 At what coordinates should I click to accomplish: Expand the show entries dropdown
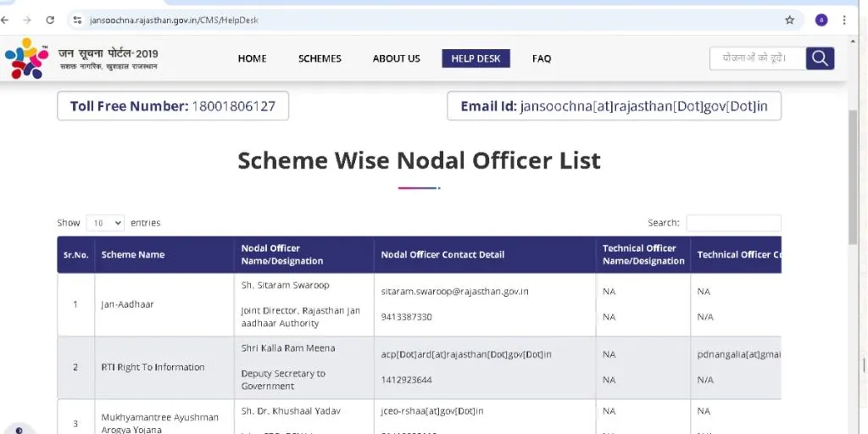pyautogui.click(x=105, y=223)
